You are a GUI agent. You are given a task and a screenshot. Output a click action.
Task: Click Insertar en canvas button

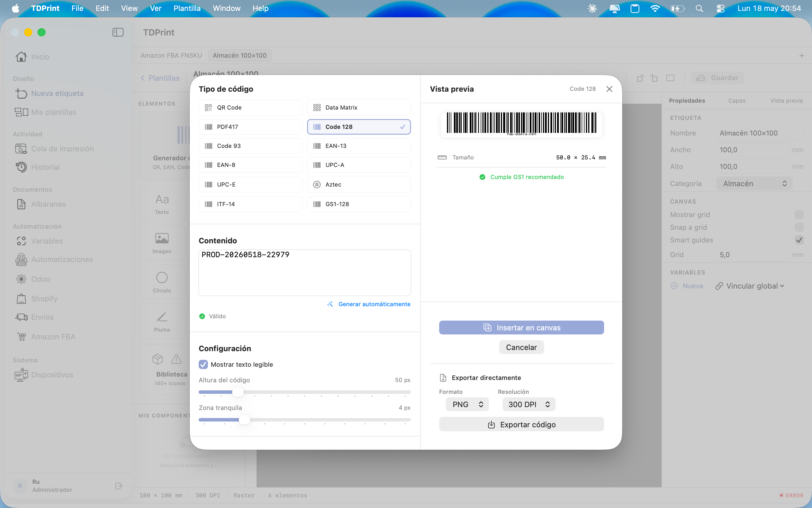coord(521,328)
